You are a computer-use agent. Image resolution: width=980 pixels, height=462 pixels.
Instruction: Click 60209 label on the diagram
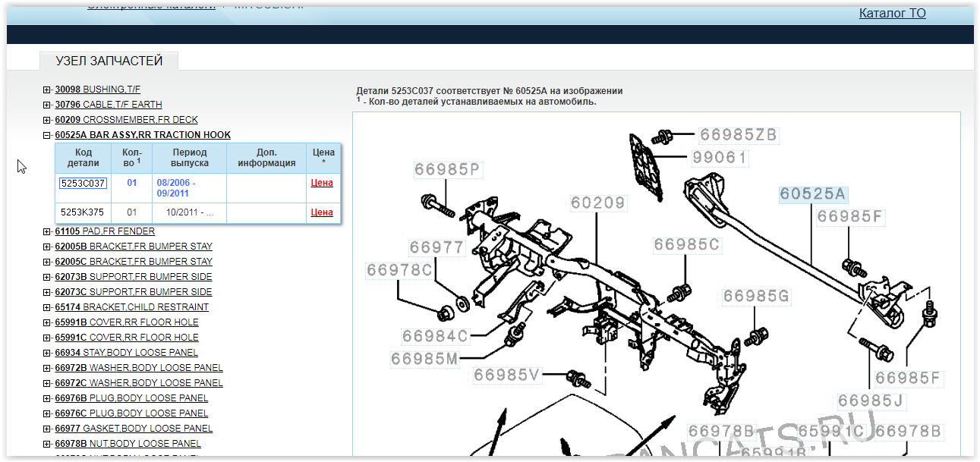(598, 203)
